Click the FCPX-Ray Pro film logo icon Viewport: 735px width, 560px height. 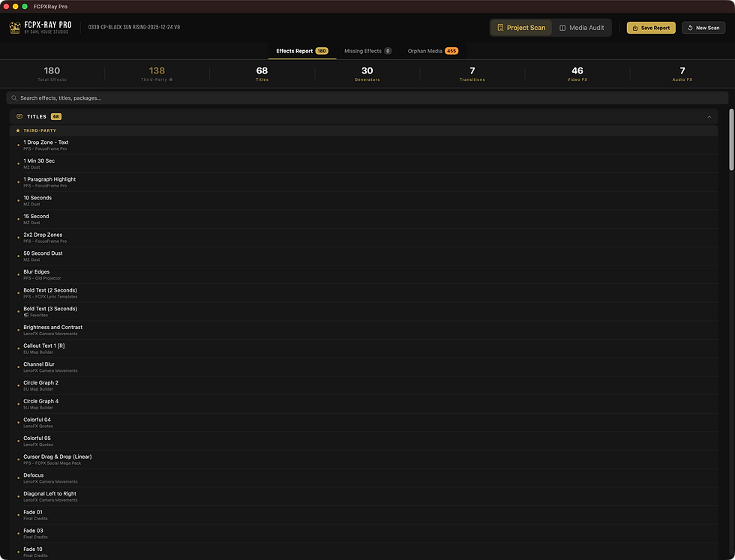(15, 28)
